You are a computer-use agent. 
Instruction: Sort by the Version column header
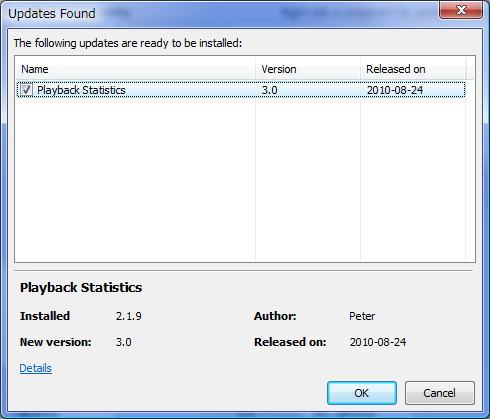pyautogui.click(x=308, y=69)
